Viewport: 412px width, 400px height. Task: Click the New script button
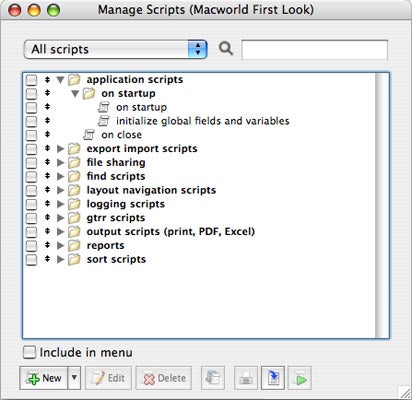pos(44,378)
